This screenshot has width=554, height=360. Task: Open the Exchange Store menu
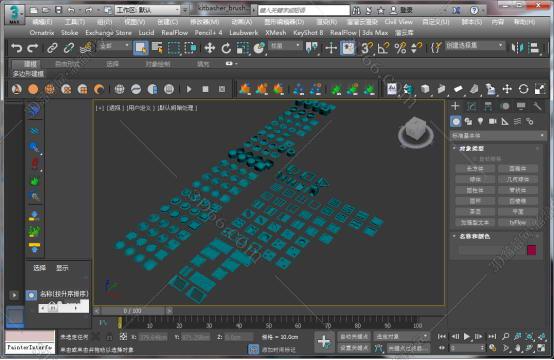pos(108,33)
